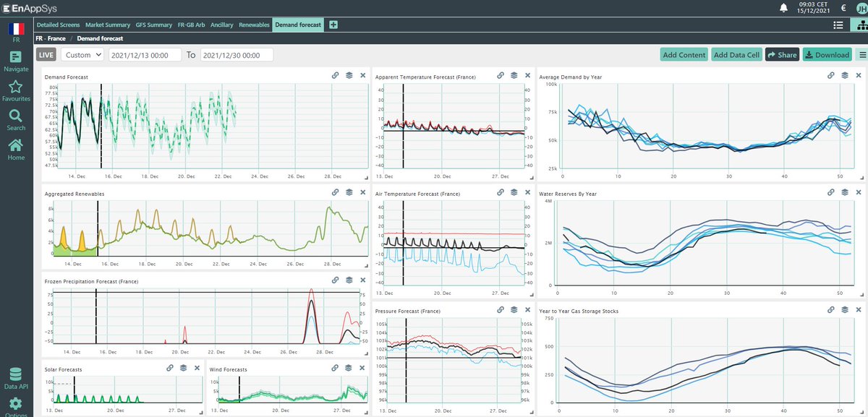The image size is (868, 417).
Task: Close the Solar Forecasts chart
Action: click(197, 368)
